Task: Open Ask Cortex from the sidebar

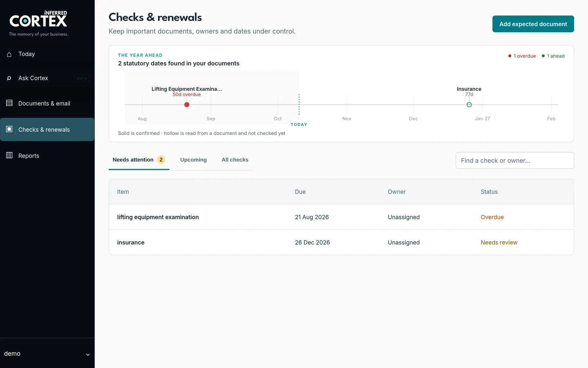Action: [47, 78]
